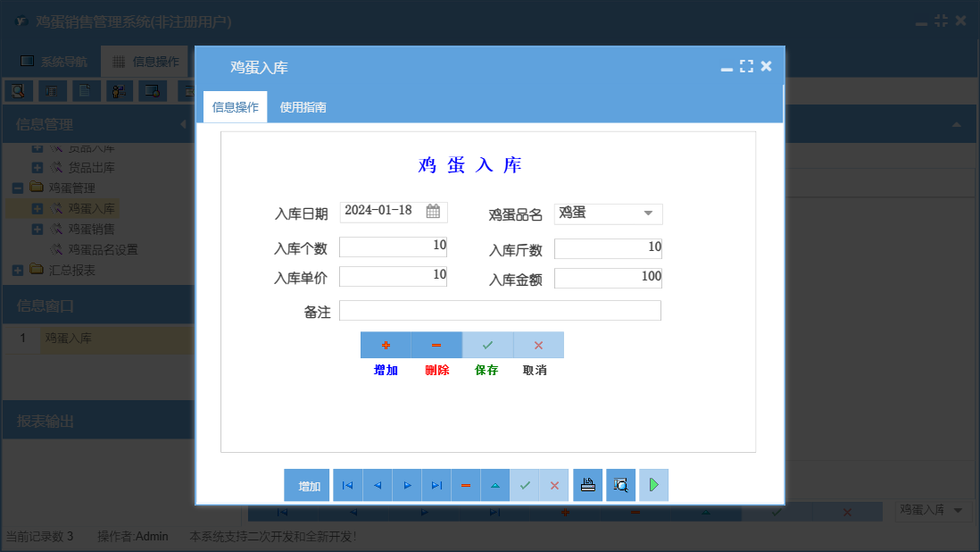The width and height of the screenshot is (980, 552).
Task: Click the red 删除 minus icon
Action: (436, 345)
